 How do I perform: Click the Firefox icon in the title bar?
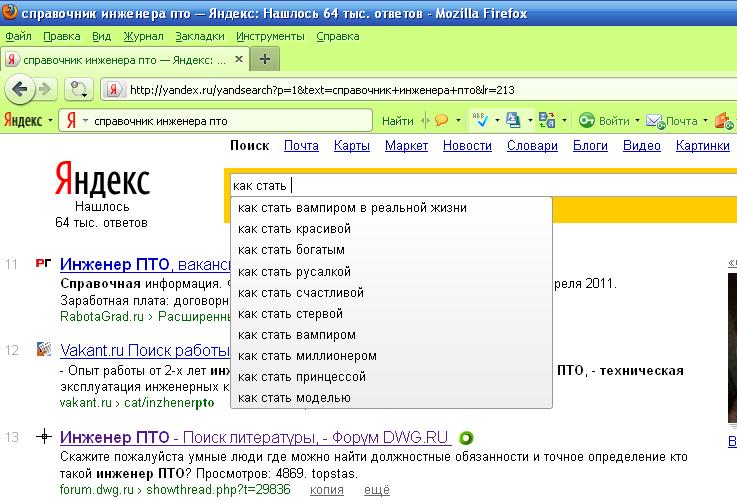(9, 11)
